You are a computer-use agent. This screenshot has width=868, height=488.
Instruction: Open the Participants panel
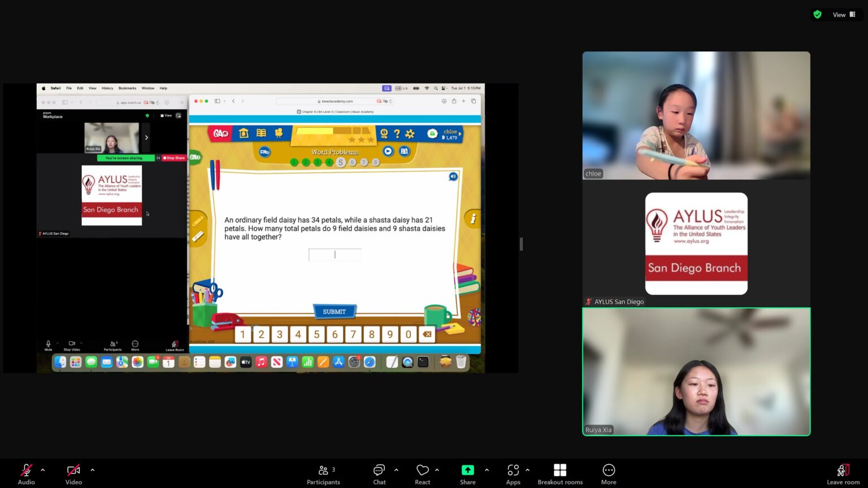click(323, 473)
